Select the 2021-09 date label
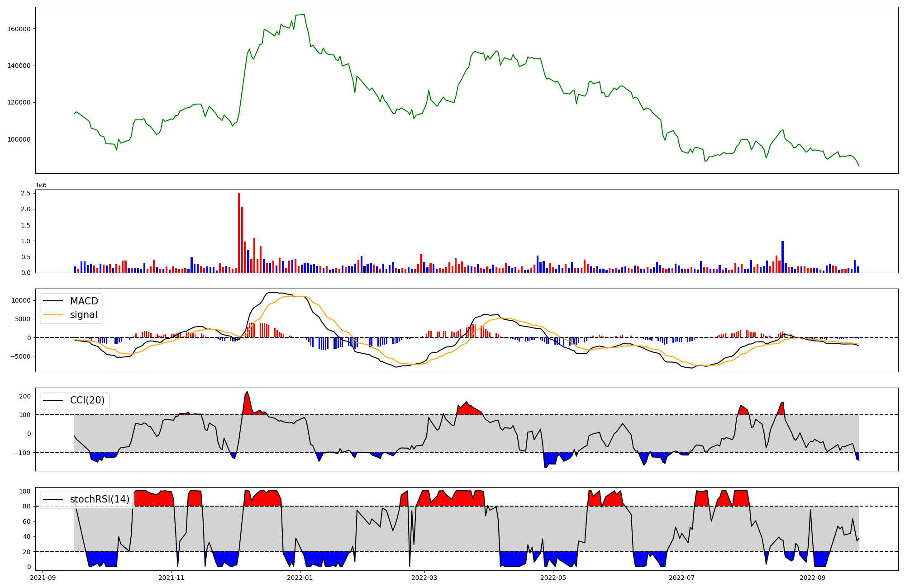This screenshot has width=905, height=588. point(43,578)
